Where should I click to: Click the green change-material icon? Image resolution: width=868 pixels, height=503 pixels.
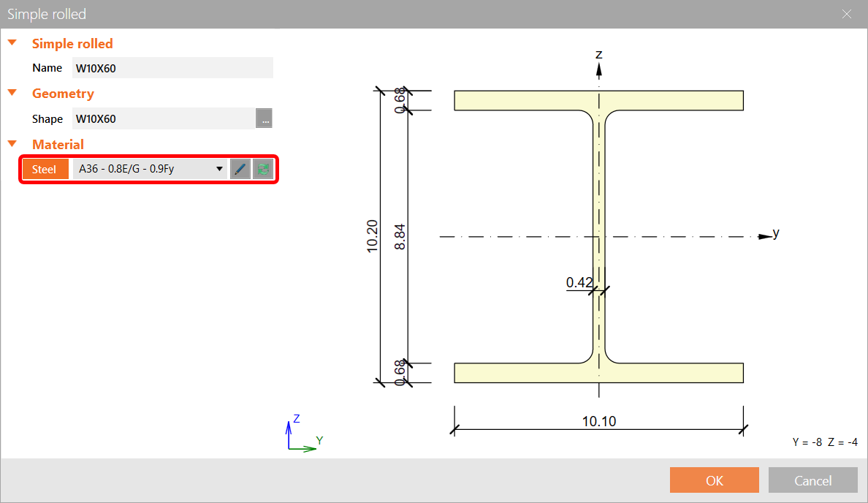point(262,168)
